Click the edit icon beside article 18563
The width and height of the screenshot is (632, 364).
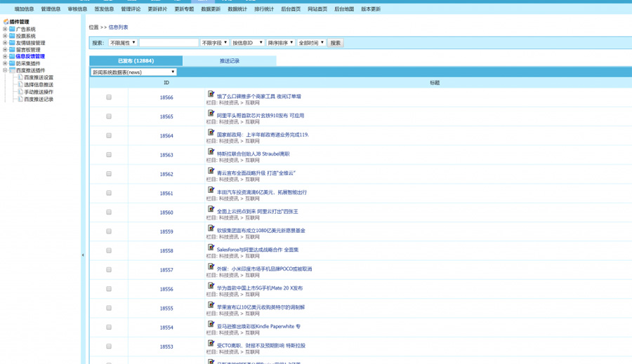tap(211, 151)
